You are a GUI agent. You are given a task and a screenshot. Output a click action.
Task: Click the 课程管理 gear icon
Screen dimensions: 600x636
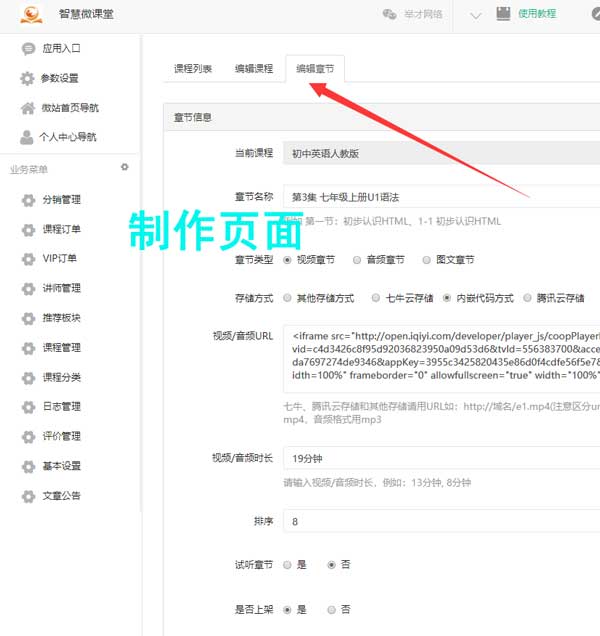pyautogui.click(x=28, y=348)
